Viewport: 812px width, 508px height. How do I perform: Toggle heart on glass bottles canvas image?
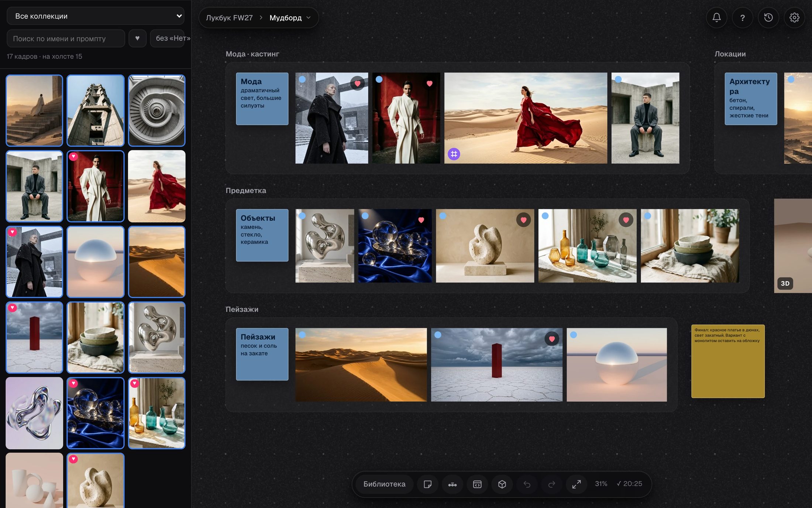pyautogui.click(x=626, y=220)
